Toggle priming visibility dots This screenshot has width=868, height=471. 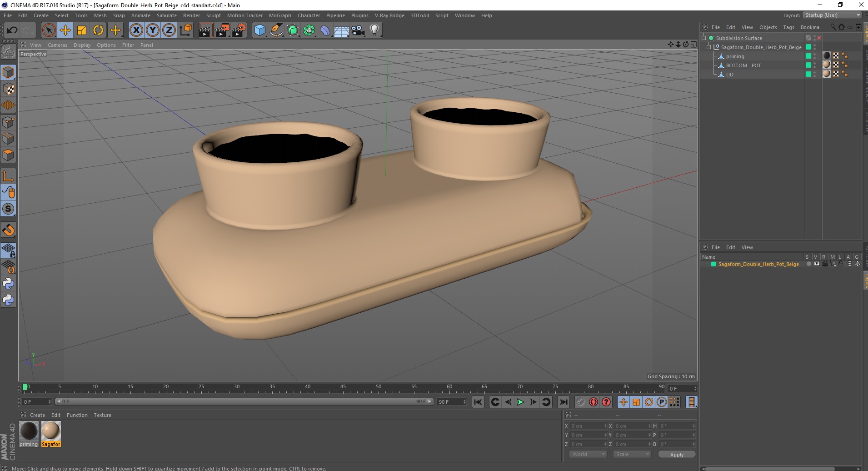click(x=815, y=56)
